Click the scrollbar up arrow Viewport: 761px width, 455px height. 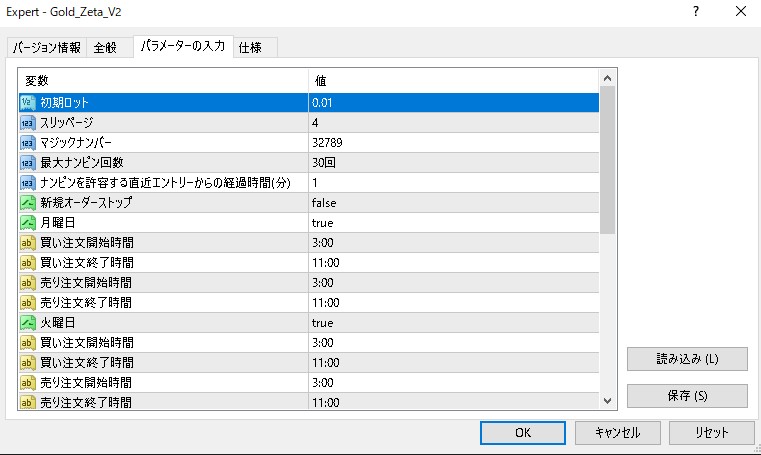pos(607,78)
